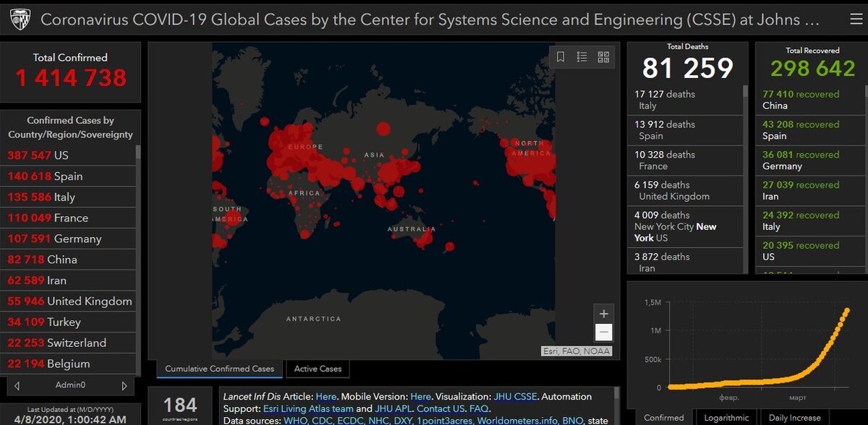Click the 184 countries/regions counter

pyautogui.click(x=180, y=406)
